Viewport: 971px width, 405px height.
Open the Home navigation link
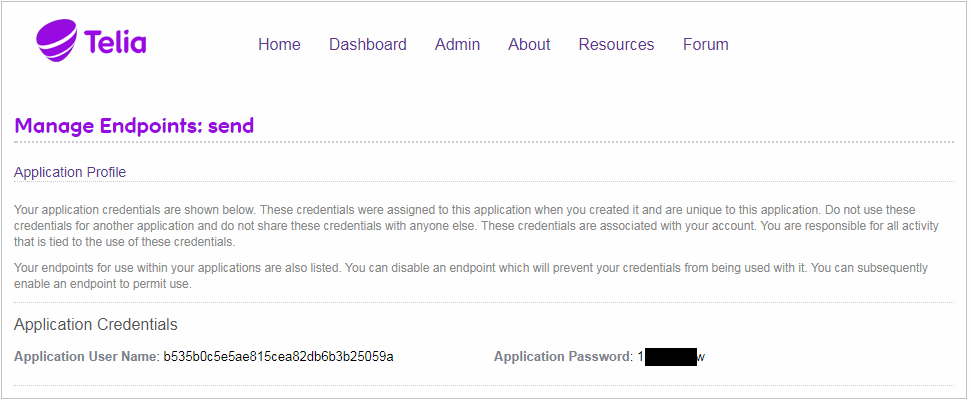pos(279,45)
